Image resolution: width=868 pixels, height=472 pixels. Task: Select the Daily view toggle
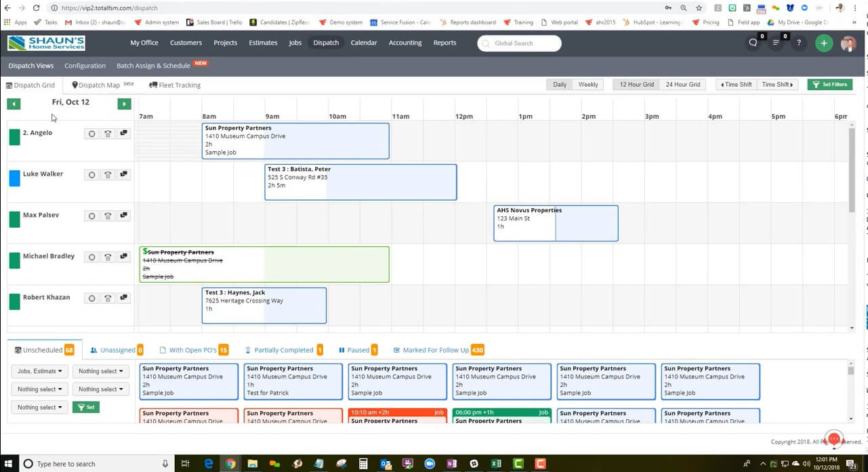click(560, 85)
